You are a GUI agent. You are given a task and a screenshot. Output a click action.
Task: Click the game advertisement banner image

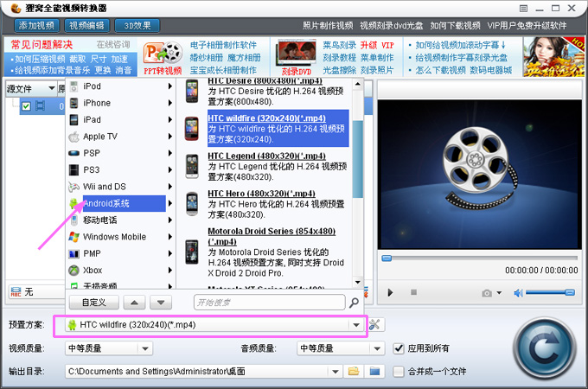[x=553, y=57]
